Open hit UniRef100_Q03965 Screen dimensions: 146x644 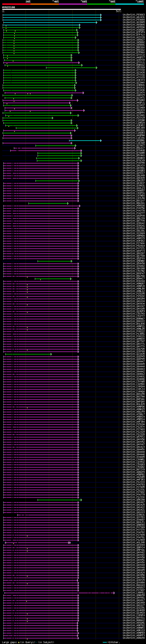[134, 22]
